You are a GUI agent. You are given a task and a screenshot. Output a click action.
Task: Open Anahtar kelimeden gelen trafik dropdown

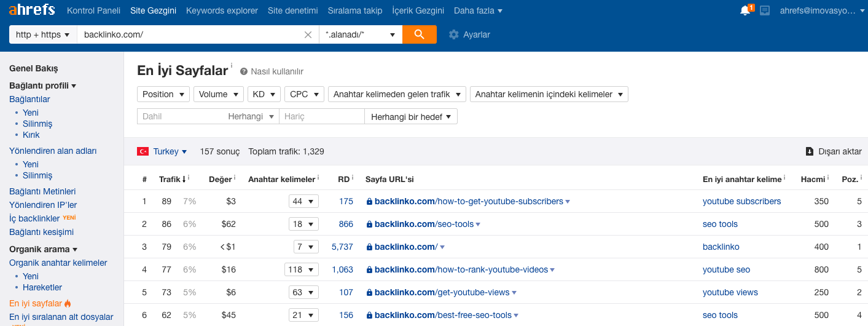pos(397,94)
